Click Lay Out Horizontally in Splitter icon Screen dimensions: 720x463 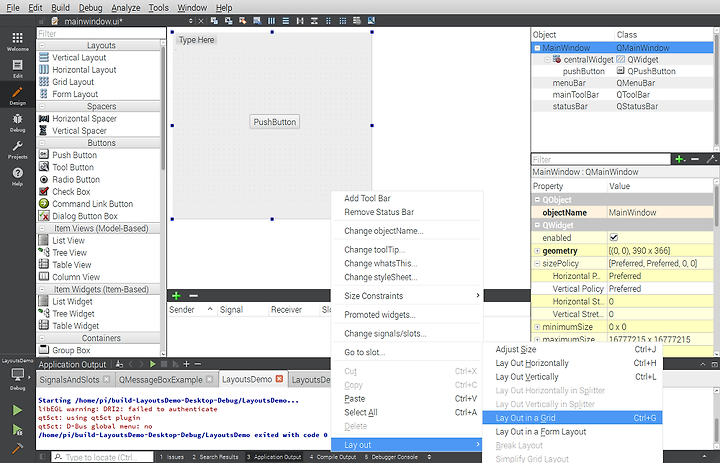pyautogui.click(x=300, y=21)
